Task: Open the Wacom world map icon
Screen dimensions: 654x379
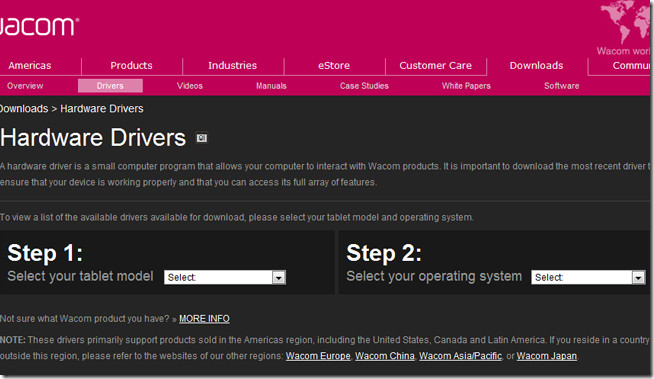Action: [x=625, y=22]
